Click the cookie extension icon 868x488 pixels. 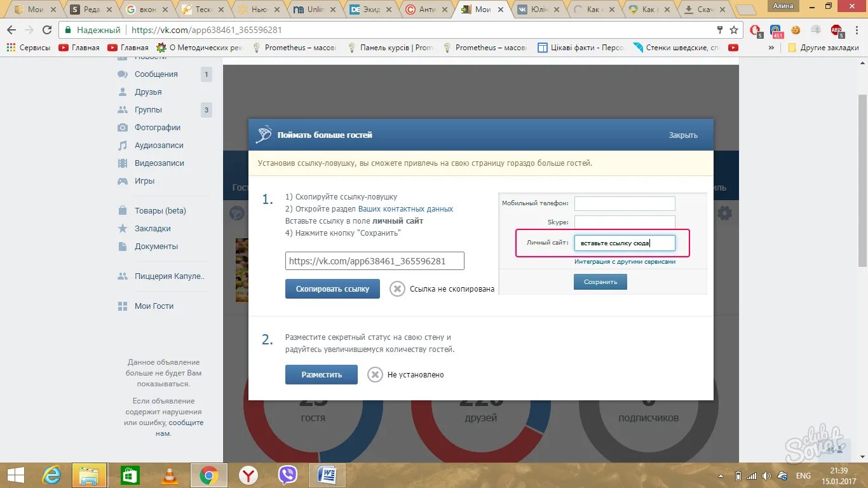796,30
